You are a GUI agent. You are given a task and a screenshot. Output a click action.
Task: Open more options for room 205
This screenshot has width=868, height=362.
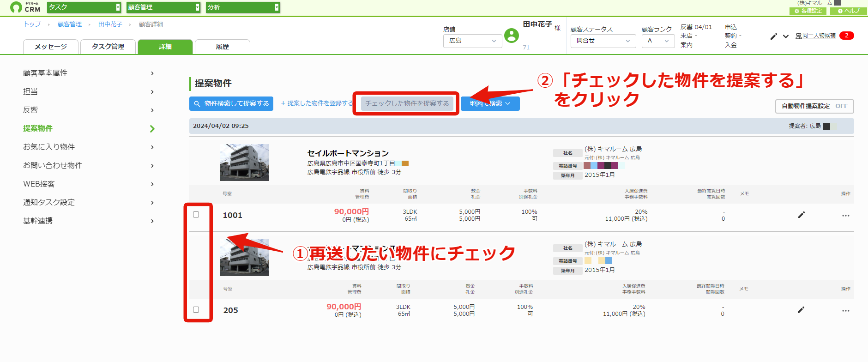click(x=845, y=311)
